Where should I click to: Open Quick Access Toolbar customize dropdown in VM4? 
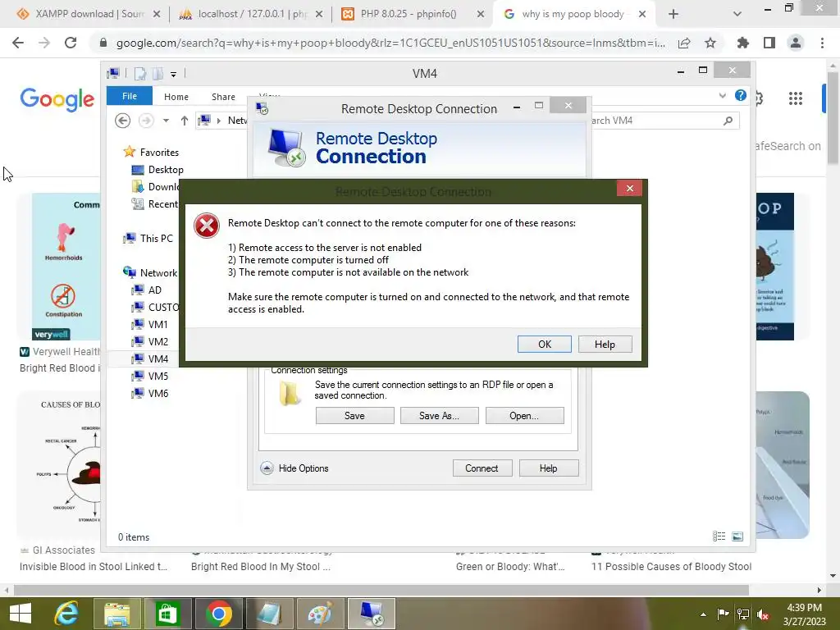point(174,74)
